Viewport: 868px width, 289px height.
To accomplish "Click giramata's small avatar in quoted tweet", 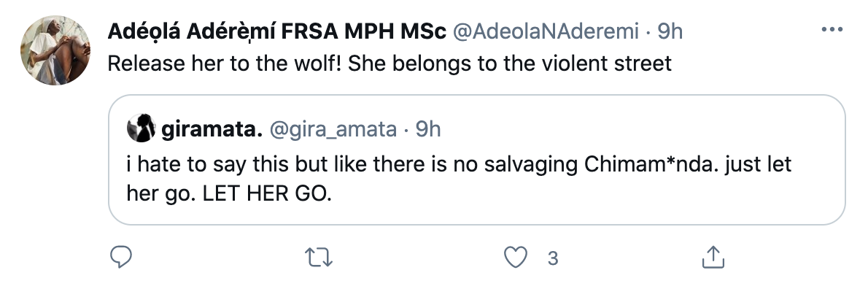I will click(142, 128).
